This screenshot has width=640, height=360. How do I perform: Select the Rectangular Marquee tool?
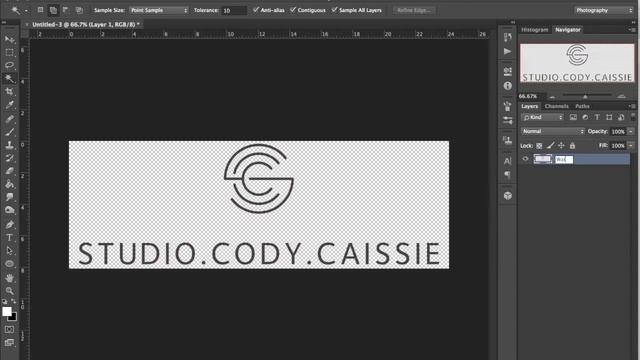click(x=9, y=53)
